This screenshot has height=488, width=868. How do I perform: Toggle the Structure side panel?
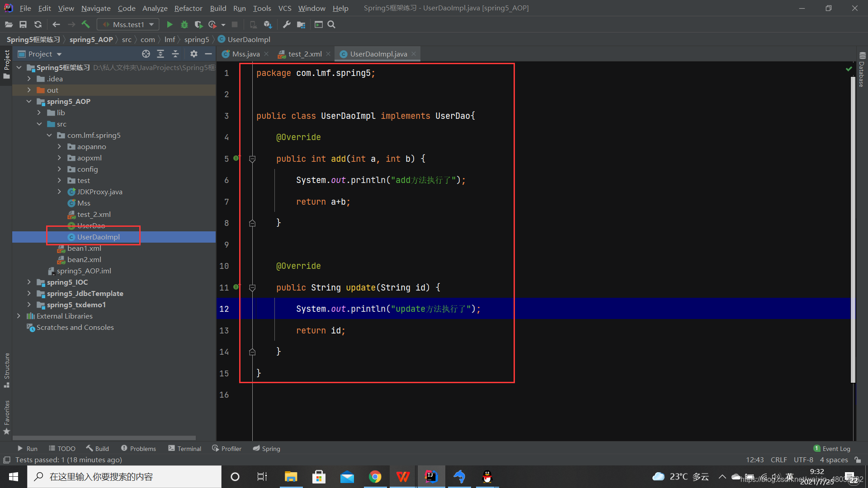6,370
